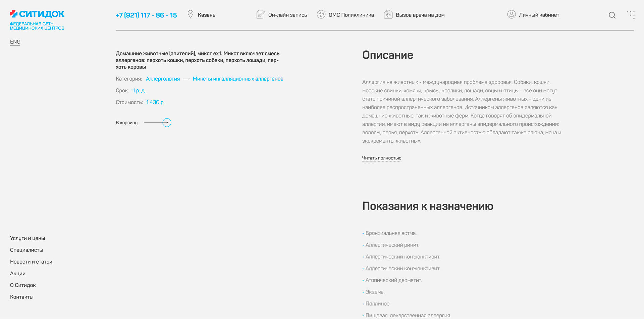
Task: Open О Ситидок in sidebar
Action: click(23, 285)
